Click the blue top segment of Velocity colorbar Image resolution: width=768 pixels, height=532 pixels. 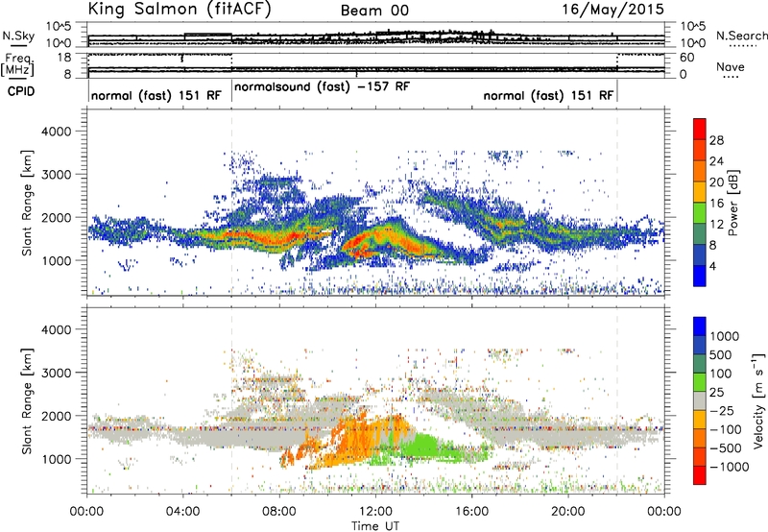pyautogui.click(x=700, y=326)
